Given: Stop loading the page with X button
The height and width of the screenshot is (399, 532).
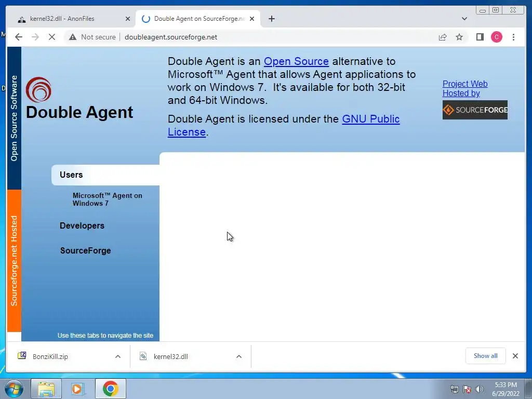Looking at the screenshot, I should click(x=52, y=37).
